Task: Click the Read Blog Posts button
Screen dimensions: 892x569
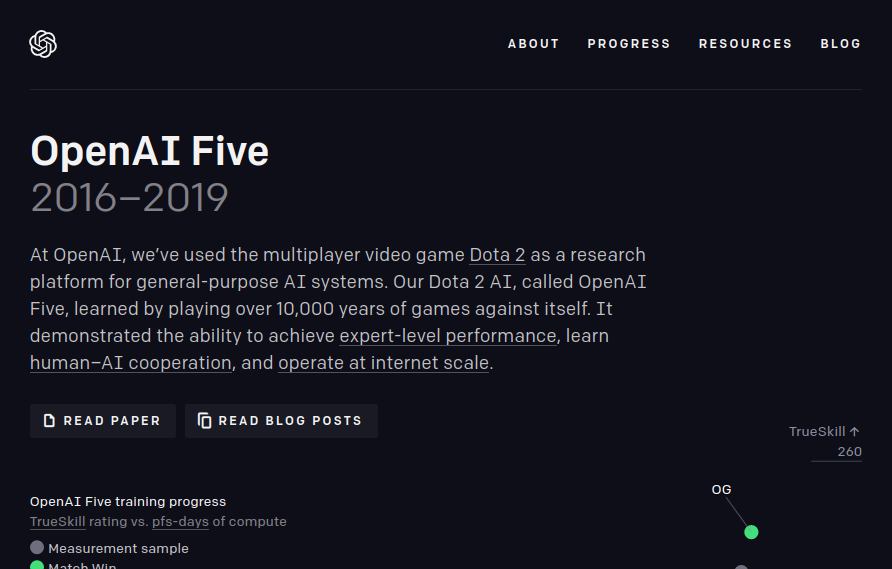Action: tap(281, 421)
